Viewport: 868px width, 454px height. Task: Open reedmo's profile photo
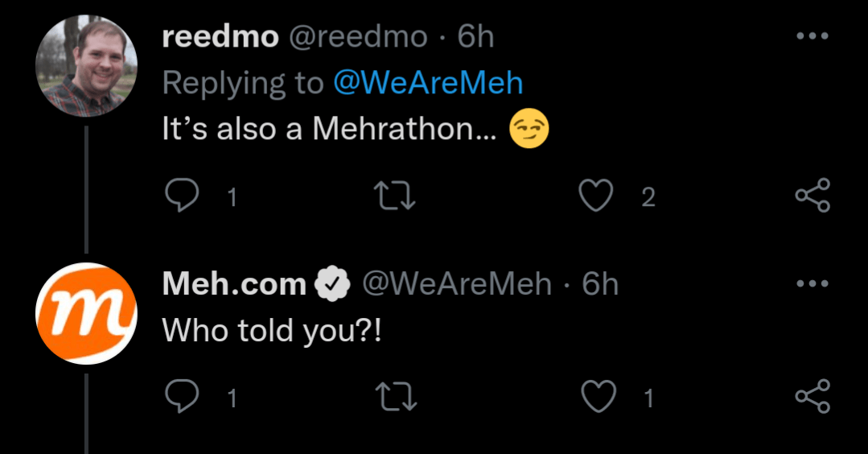coord(87,67)
